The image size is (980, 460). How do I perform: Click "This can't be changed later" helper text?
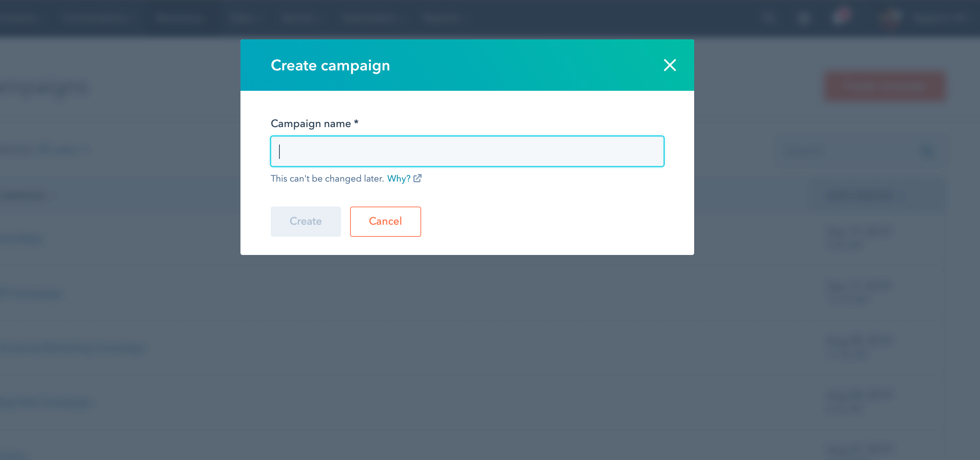(x=327, y=178)
